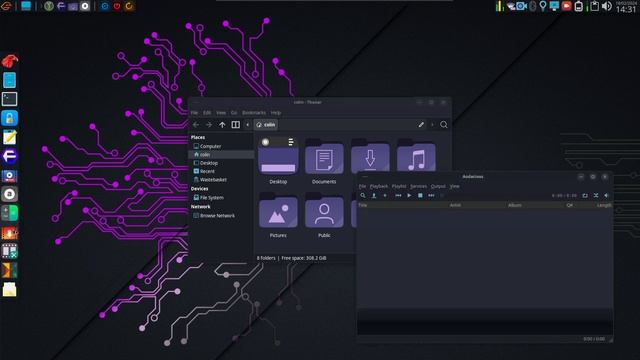Viewport: 640px width, 360px height.
Task: Open Thunar View menu
Action: 221,113
